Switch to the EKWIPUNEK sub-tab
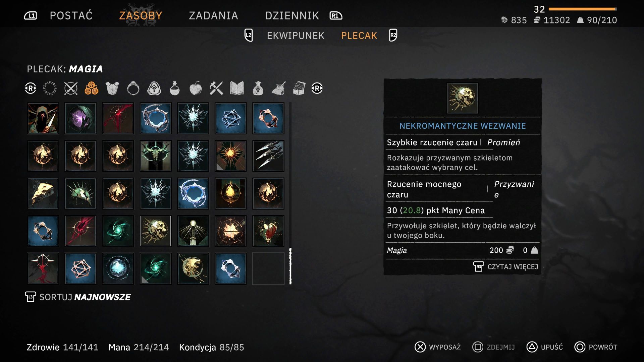Screen dimensions: 644x362 coord(296,36)
